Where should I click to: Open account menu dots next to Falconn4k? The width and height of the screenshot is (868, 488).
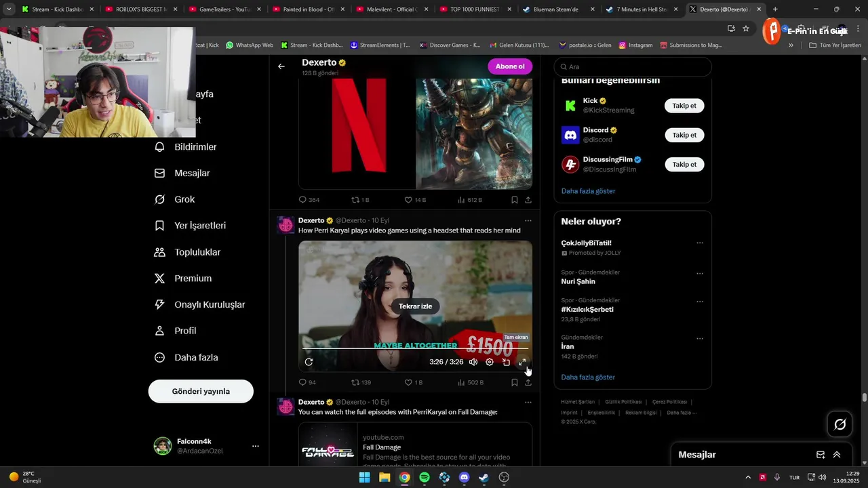click(256, 446)
